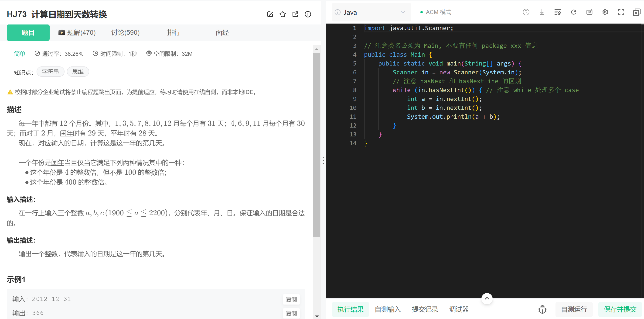Screen dimensions: 644x319
Task: Click the public class Main line
Action: click(x=398, y=55)
